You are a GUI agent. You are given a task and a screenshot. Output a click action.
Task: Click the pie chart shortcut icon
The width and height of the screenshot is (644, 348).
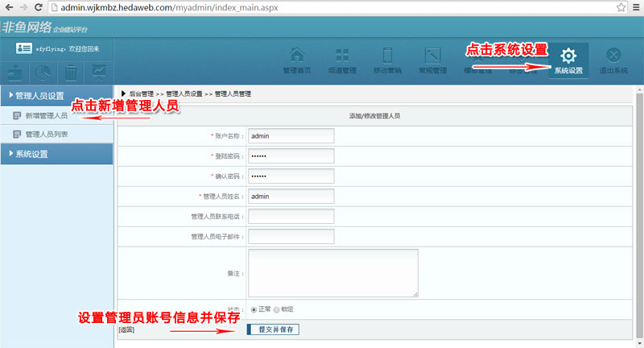43,72
